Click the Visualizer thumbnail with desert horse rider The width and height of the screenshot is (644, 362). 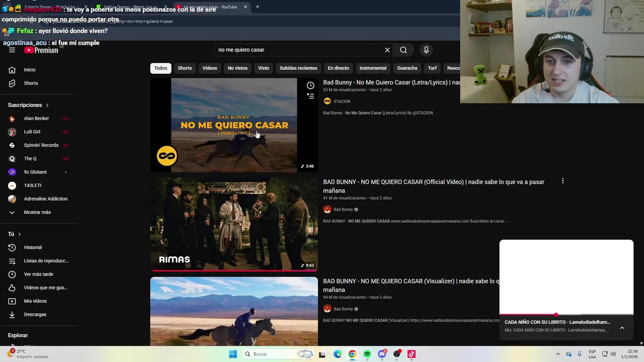pyautogui.click(x=234, y=311)
